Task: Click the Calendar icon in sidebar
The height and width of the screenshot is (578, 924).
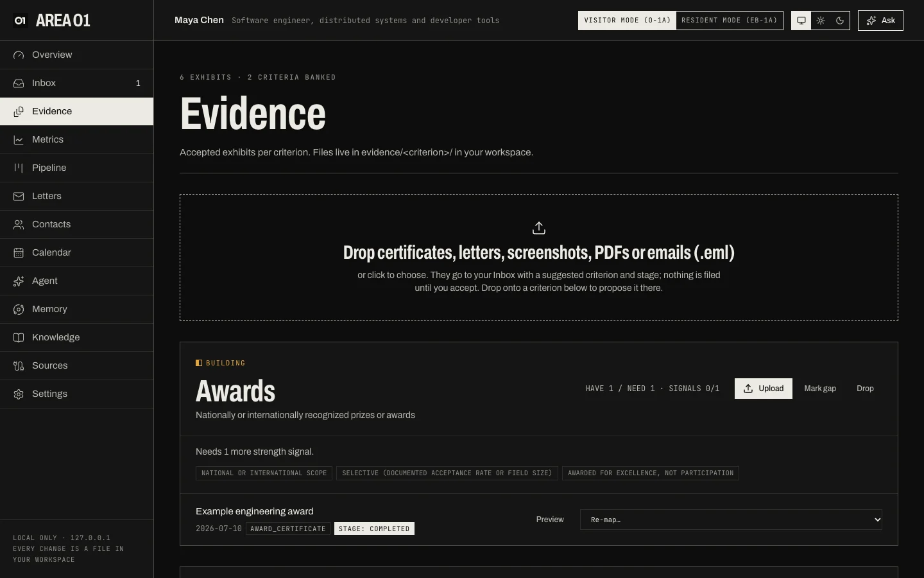Action: pyautogui.click(x=19, y=253)
